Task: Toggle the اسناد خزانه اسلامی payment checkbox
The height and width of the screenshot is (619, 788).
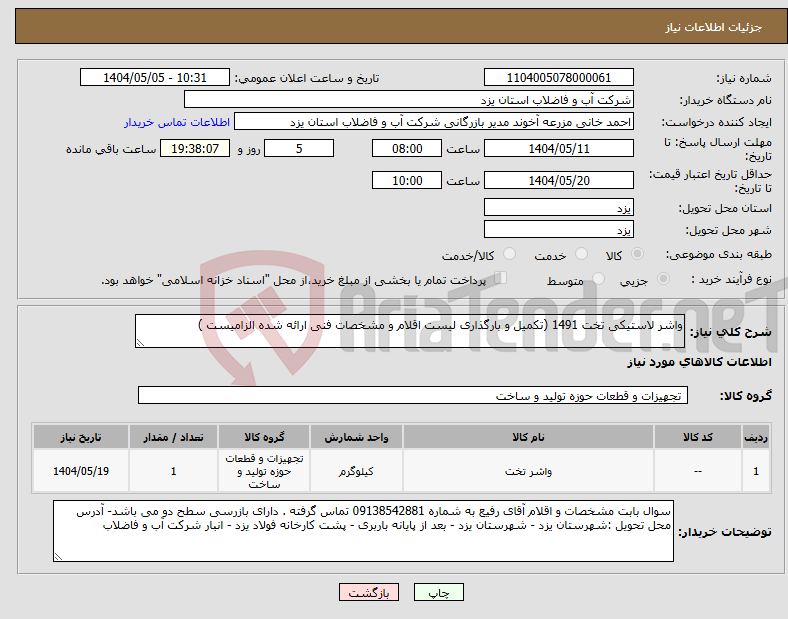Action: [x=501, y=278]
